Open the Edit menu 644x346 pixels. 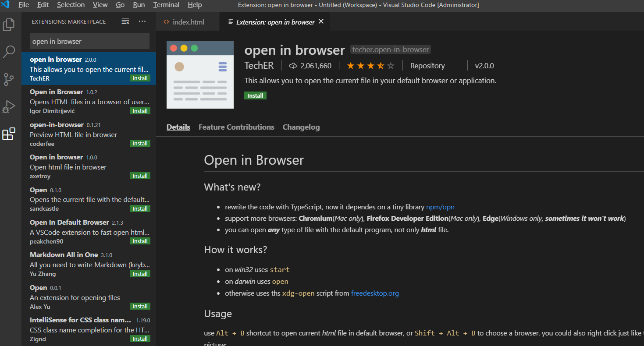(43, 5)
